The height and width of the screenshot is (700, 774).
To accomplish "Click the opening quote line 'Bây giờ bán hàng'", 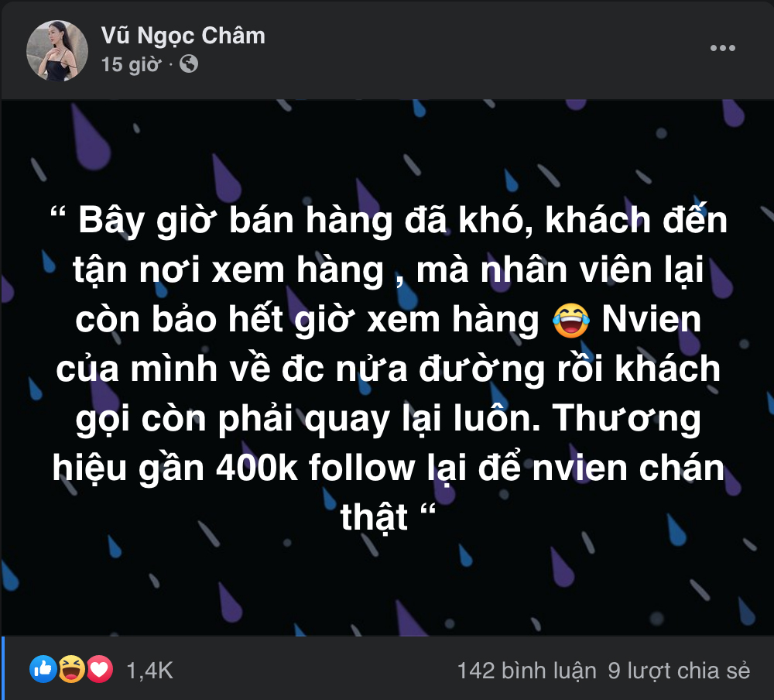I will (x=235, y=221).
